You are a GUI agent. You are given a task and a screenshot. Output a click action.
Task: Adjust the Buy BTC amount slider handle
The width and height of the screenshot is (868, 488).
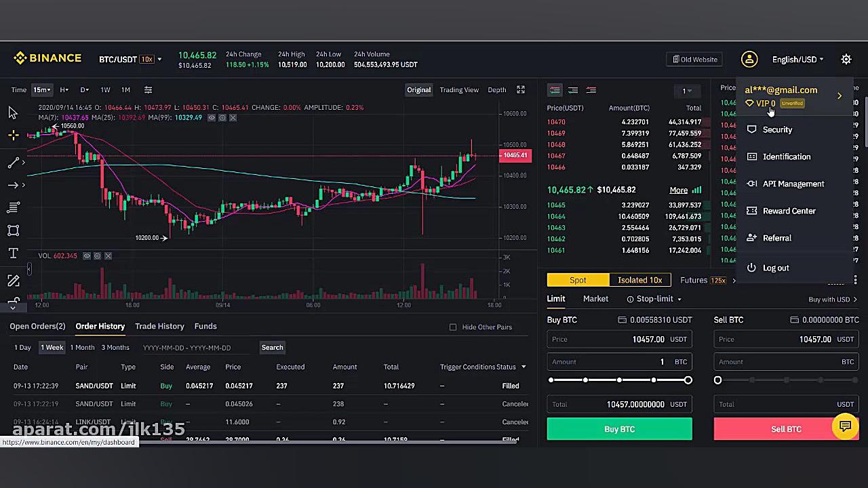688,380
